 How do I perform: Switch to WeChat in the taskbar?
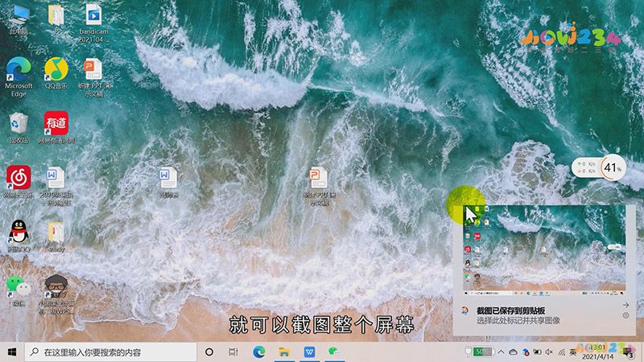point(333,352)
